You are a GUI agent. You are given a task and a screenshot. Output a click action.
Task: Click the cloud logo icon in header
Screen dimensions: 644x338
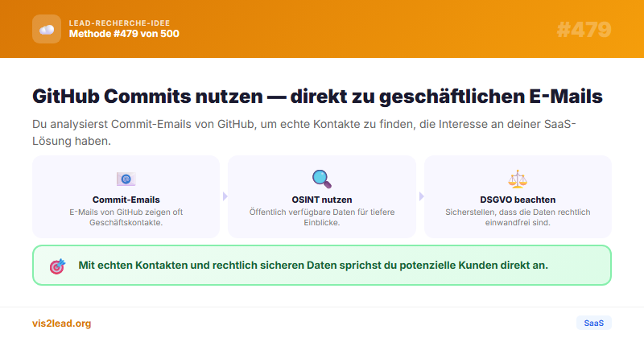[47, 29]
